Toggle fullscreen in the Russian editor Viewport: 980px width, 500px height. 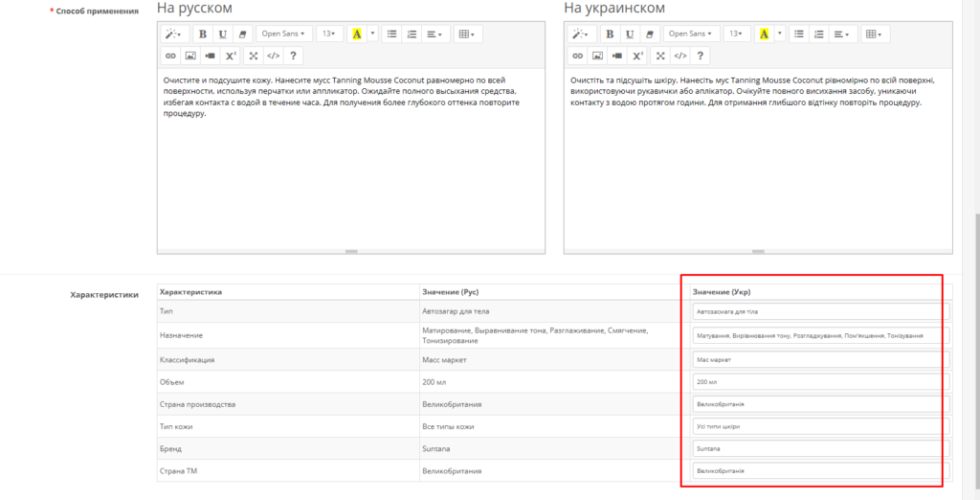click(254, 56)
